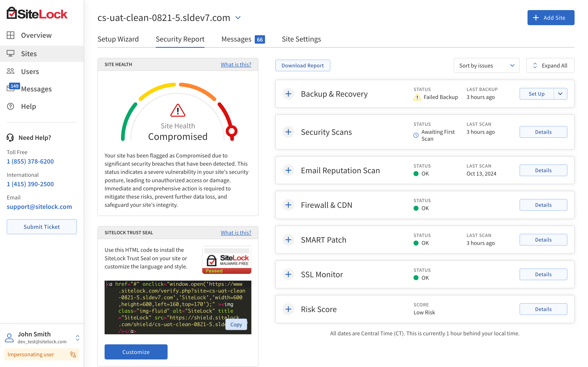Viewport: 588px width, 367px height.
Task: Click the Help question mark icon
Action: tap(10, 106)
